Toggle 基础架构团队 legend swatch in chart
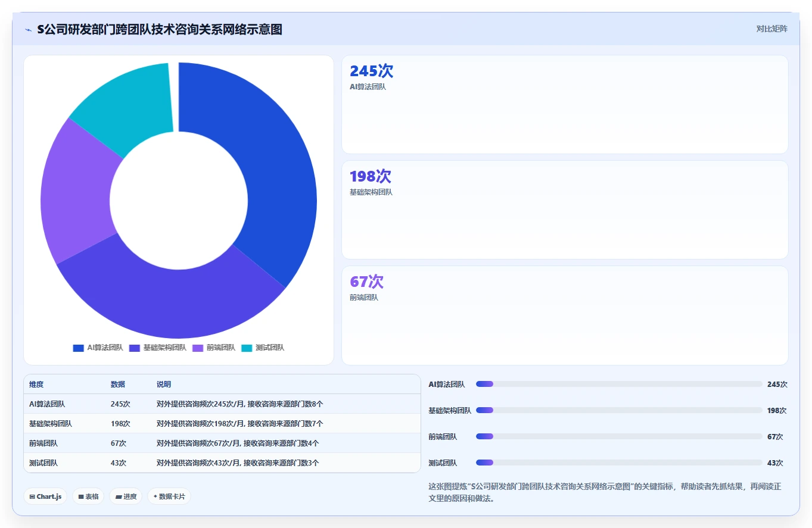 (134, 348)
